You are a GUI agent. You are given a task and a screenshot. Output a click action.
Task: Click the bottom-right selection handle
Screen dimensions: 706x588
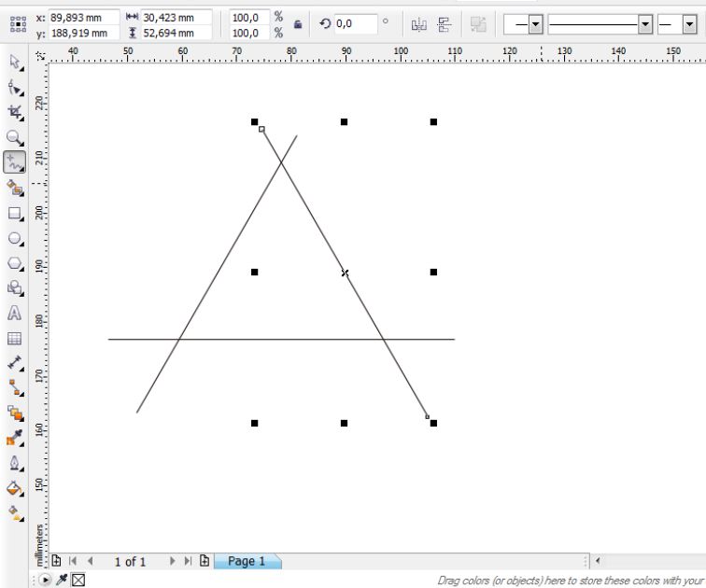click(433, 423)
